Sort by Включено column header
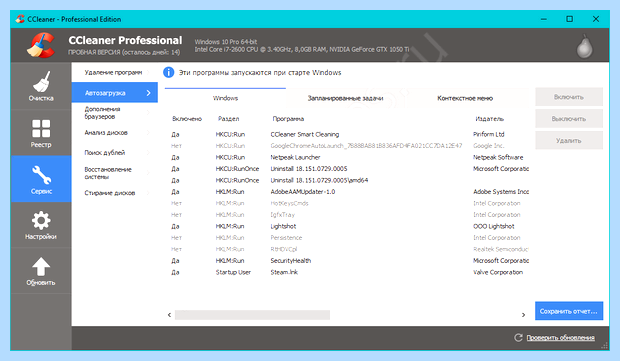620x361 pixels. tap(187, 119)
